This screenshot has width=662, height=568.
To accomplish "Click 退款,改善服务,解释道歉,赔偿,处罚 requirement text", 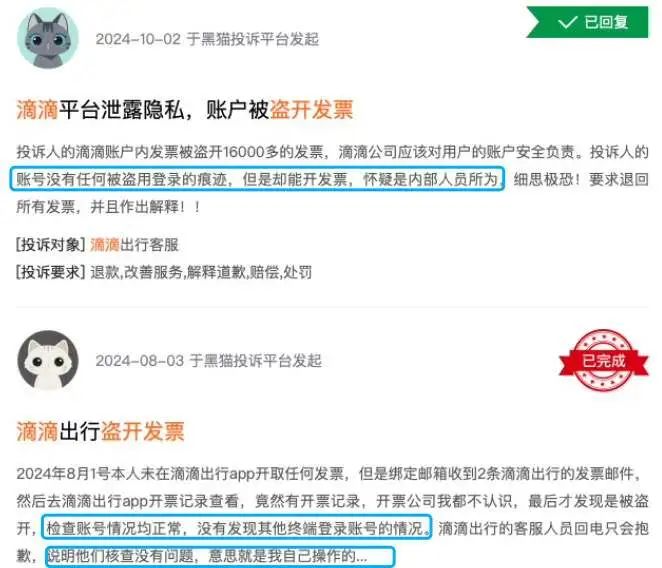I will pyautogui.click(x=201, y=272).
